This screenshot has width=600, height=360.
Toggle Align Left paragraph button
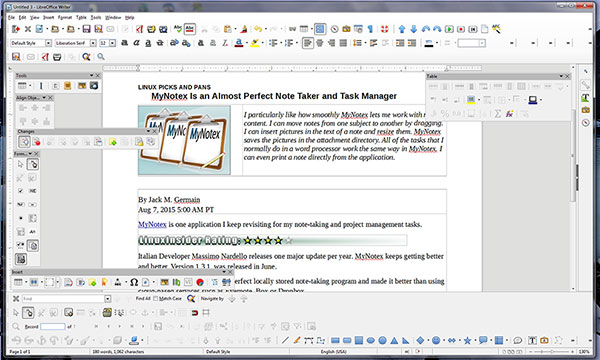point(308,43)
